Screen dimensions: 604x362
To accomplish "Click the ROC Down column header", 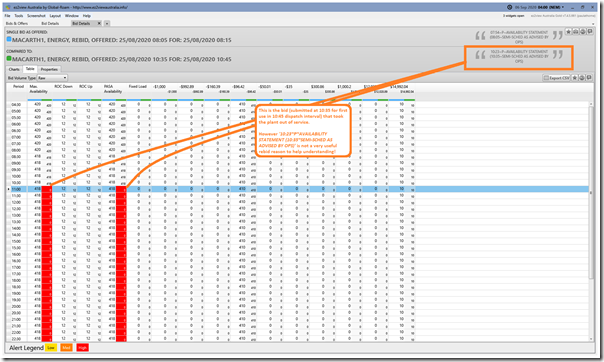I will point(63,86).
